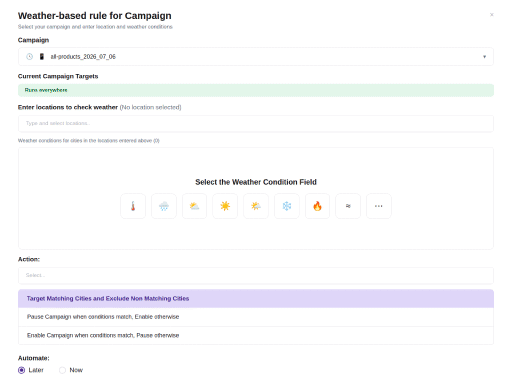Choose Pause Campaign when conditions match option

(x=256, y=317)
